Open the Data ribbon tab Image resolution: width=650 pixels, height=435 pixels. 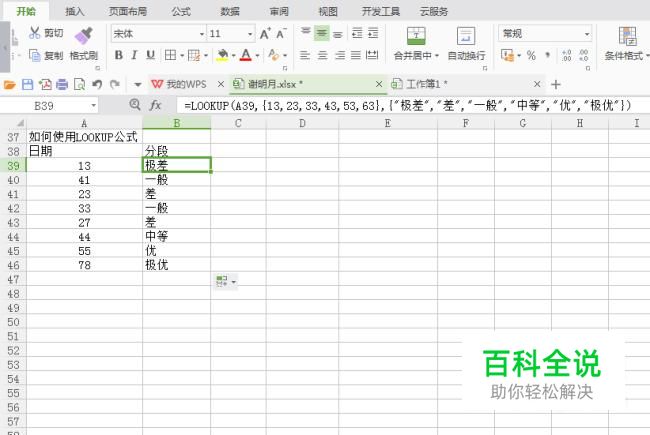[x=230, y=11]
